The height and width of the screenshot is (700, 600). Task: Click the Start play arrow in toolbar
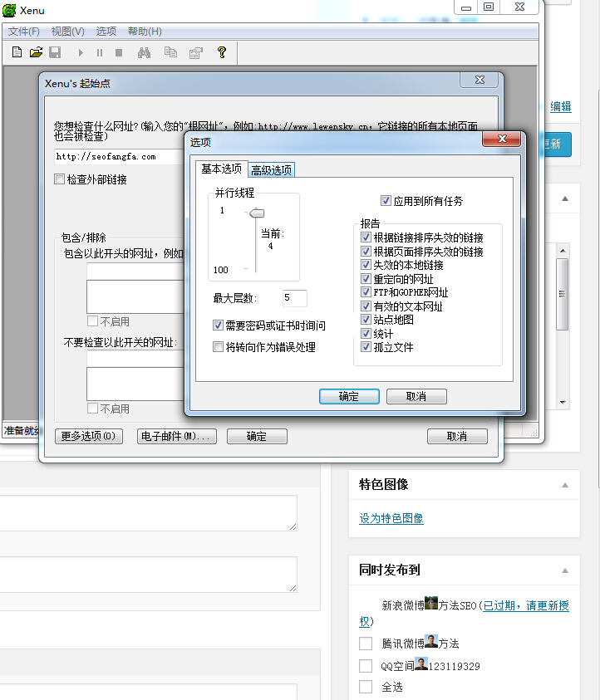point(81,52)
